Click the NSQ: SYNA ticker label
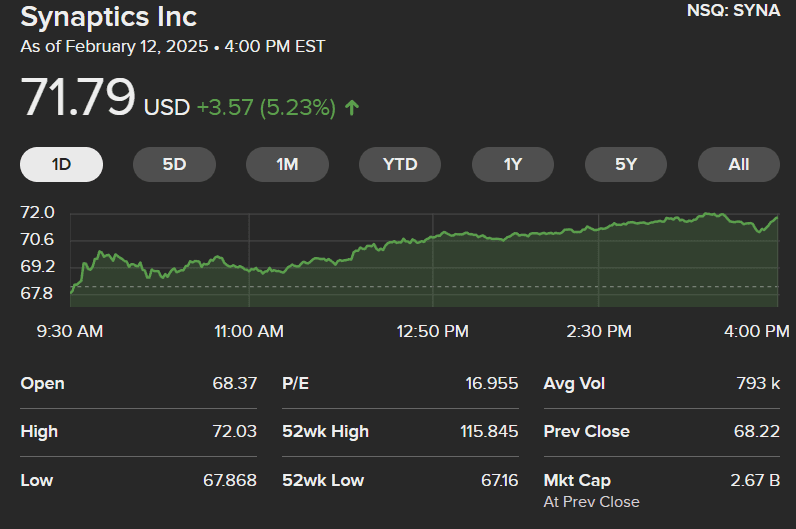This screenshot has height=529, width=796. point(734,13)
